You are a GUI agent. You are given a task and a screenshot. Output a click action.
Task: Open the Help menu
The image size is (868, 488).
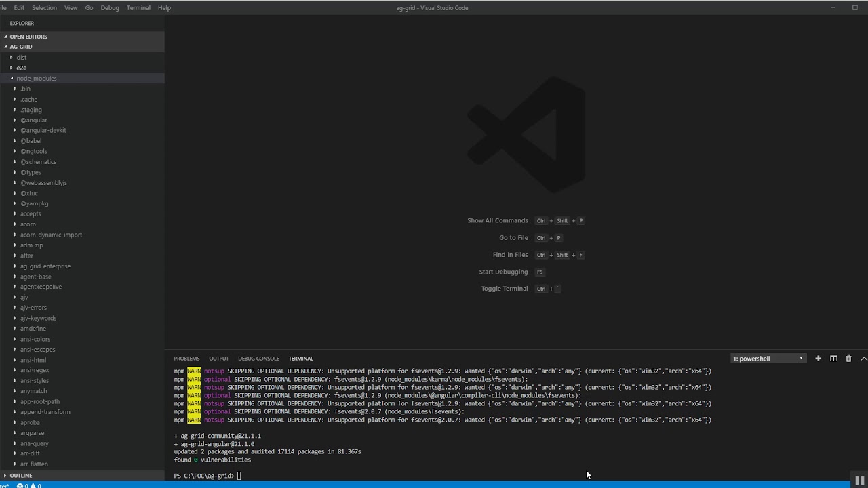coord(164,7)
